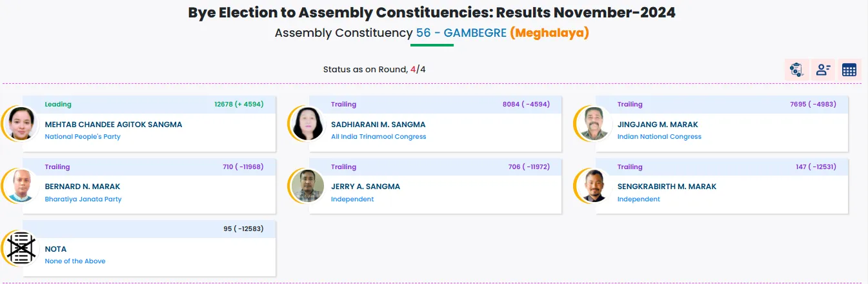The width and height of the screenshot is (868, 284).
Task: Click the 8084 (-4594) vote count
Action: 526,105
